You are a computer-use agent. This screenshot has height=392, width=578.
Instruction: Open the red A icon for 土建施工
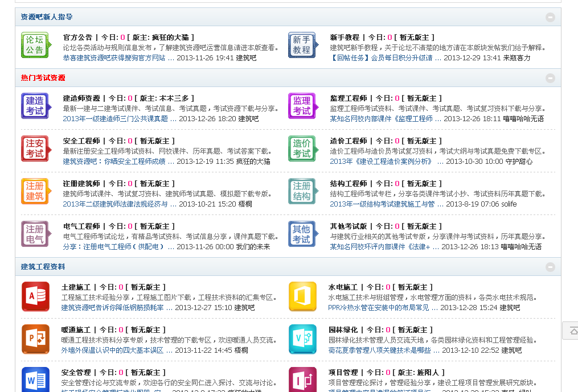point(36,296)
